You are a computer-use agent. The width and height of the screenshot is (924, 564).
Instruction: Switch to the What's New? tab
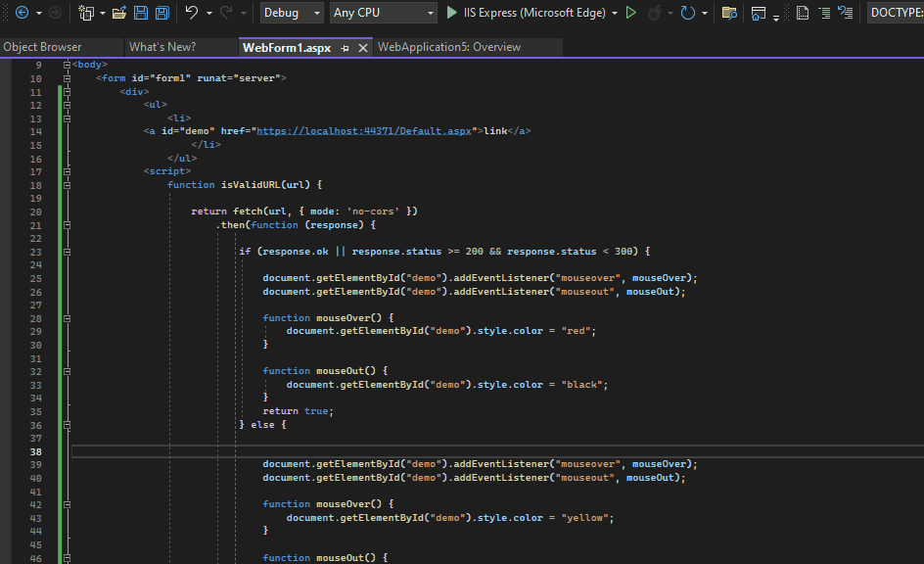point(162,47)
